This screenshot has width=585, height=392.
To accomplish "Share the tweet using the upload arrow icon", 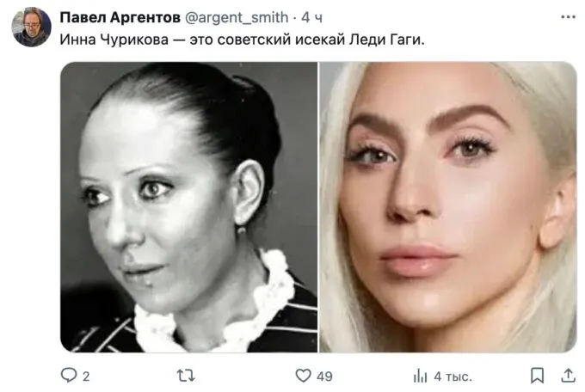I will [x=568, y=376].
